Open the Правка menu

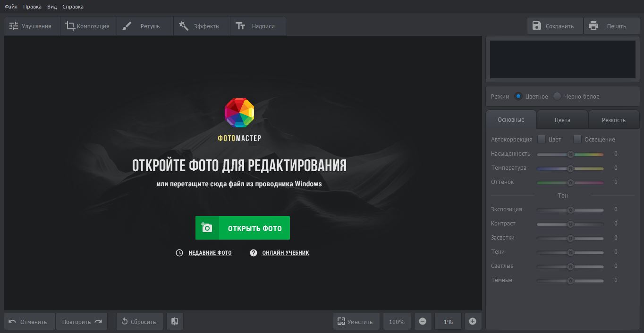tap(32, 7)
